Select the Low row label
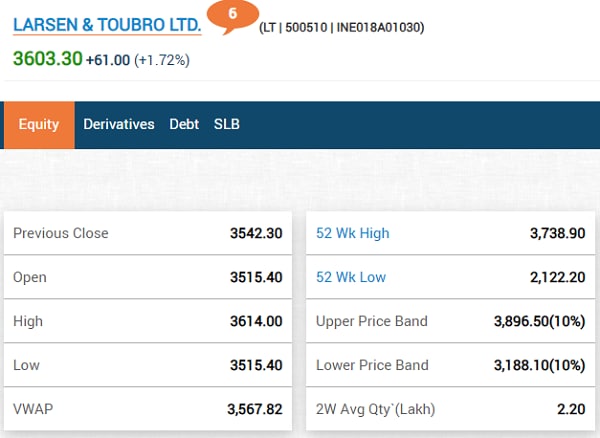The image size is (600, 438). click(x=26, y=365)
